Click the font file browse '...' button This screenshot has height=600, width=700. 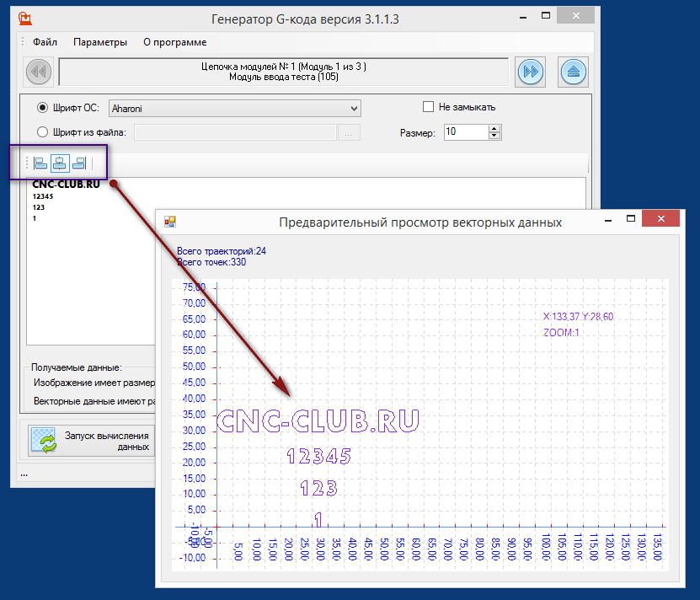coord(349,132)
